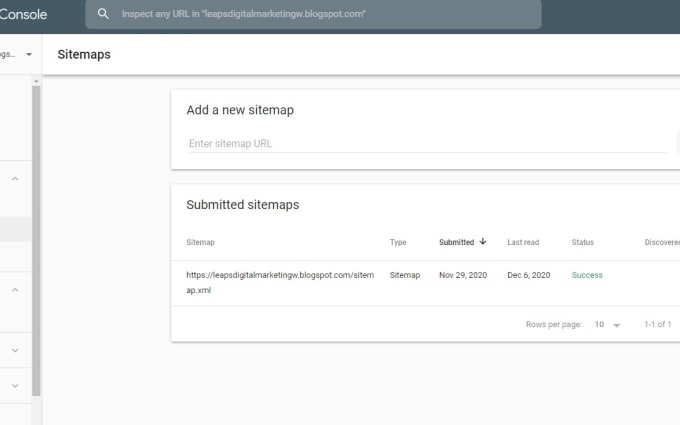This screenshot has width=680, height=425.
Task: Click the Submitted sitemaps heading
Action: [x=243, y=205]
